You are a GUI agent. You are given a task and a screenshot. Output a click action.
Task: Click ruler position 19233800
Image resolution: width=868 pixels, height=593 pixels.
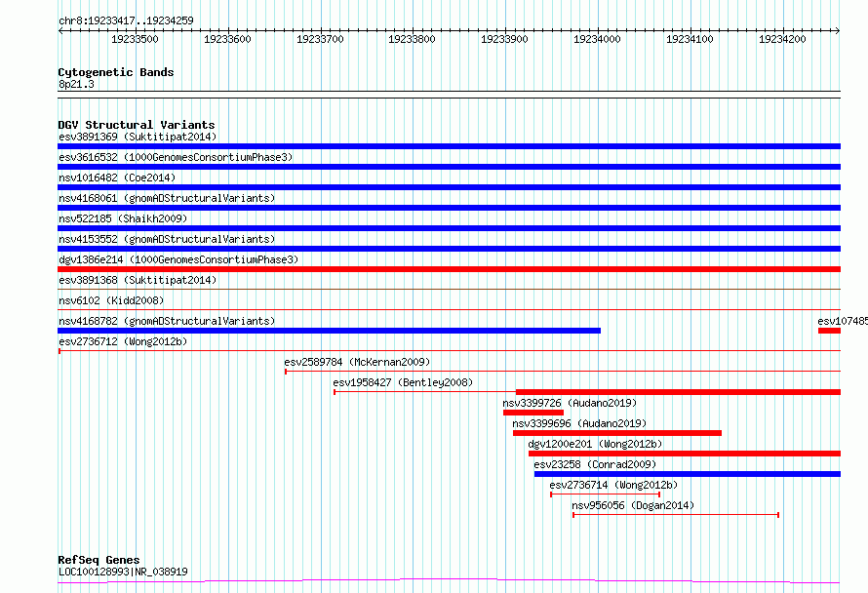[x=412, y=39]
